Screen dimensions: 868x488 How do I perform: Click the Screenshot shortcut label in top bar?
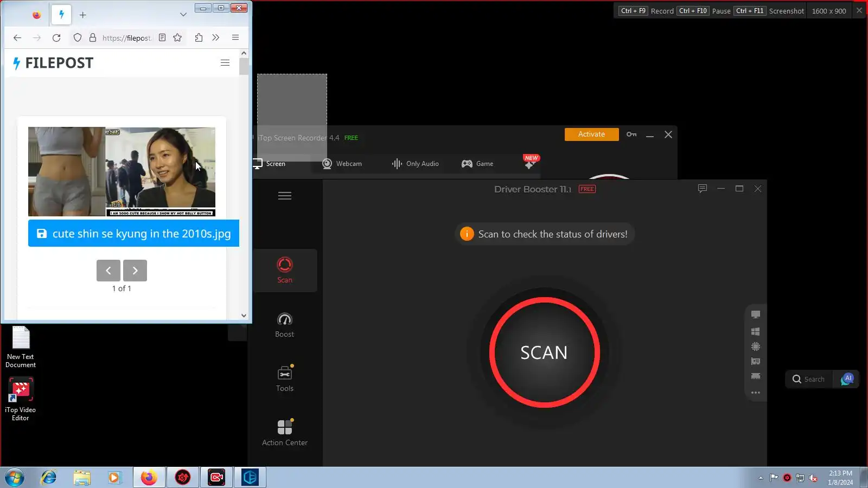[786, 11]
